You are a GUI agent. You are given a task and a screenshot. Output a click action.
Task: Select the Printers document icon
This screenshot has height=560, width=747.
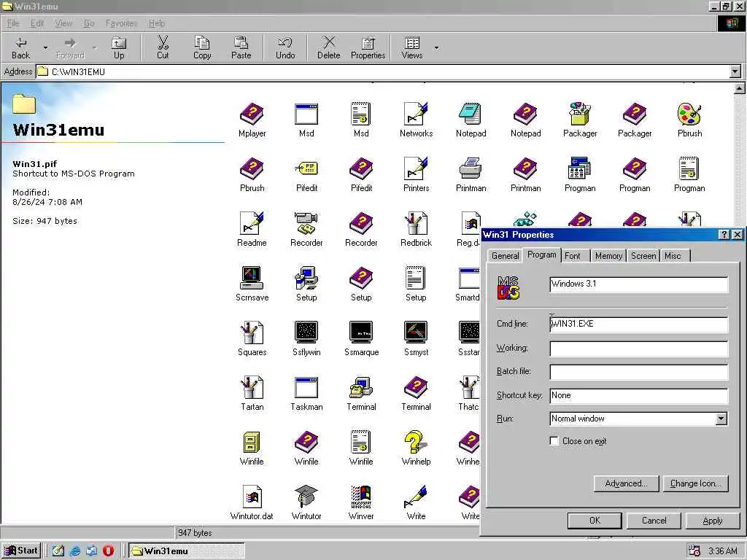416,168
